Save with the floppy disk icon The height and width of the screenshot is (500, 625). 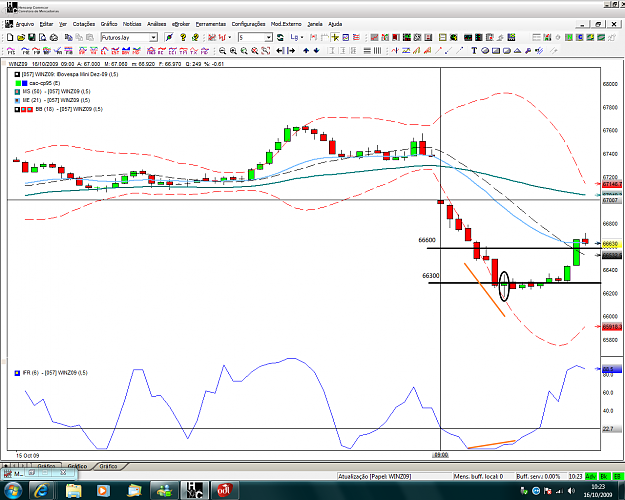pos(31,37)
